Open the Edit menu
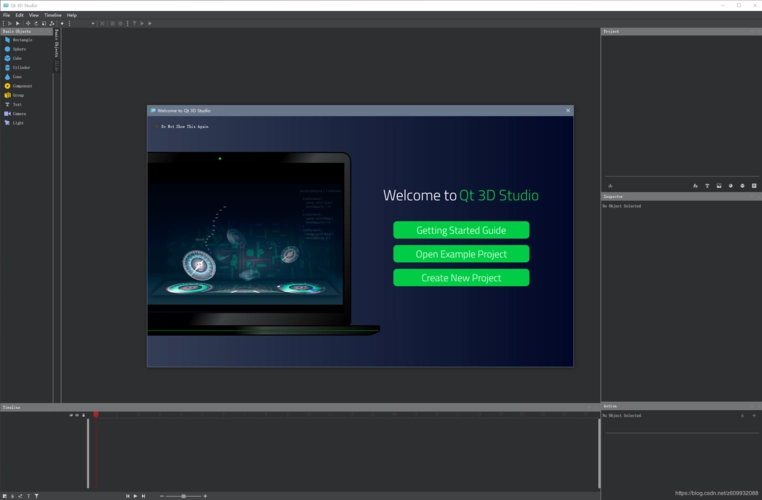Image resolution: width=762 pixels, height=500 pixels. point(19,15)
